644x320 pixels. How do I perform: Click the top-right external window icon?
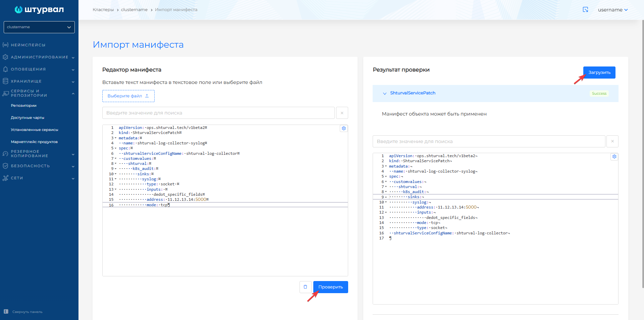coord(585,10)
